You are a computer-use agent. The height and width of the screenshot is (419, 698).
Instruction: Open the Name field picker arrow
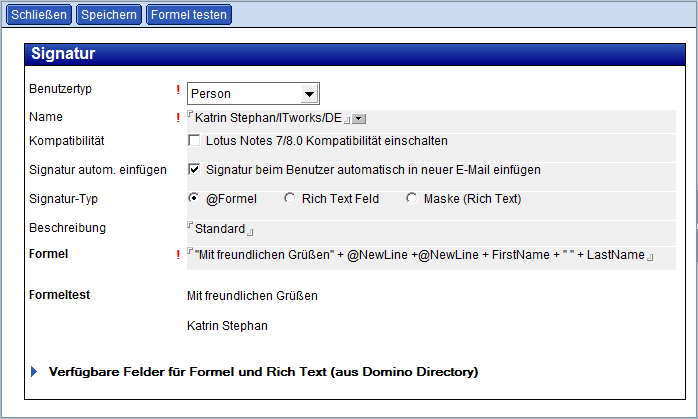tap(359, 119)
